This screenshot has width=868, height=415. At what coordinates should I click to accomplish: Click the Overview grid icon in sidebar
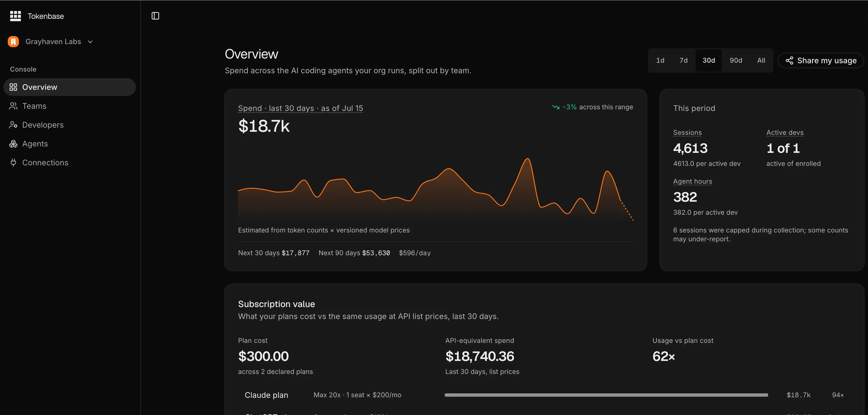(x=13, y=87)
